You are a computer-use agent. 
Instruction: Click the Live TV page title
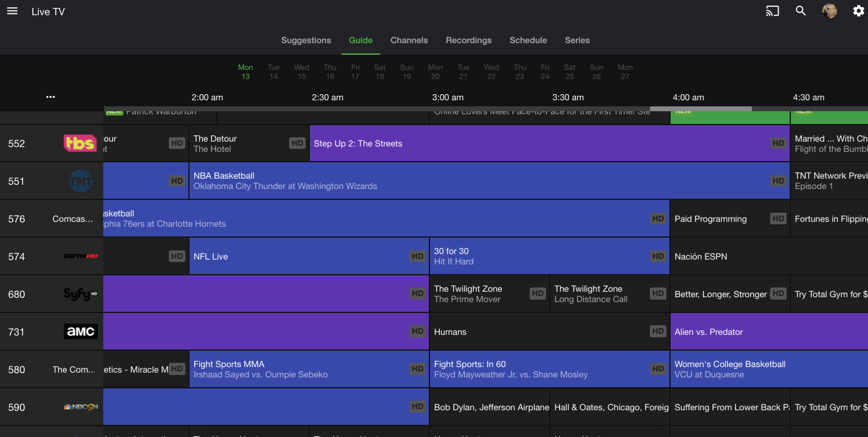click(x=48, y=12)
